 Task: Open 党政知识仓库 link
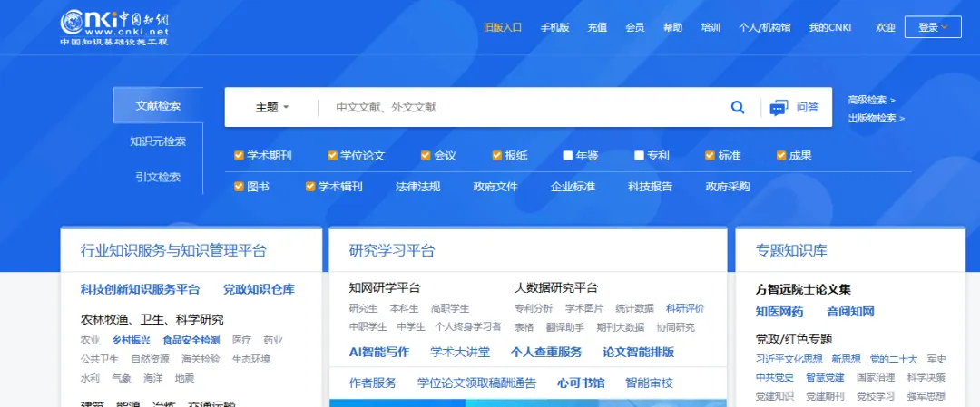260,290
